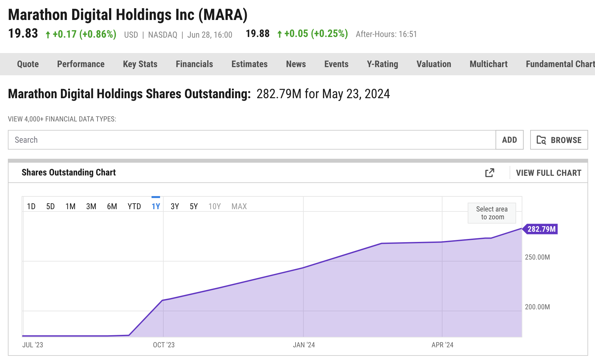Go to the Financials tab
The image size is (595, 364).
(x=194, y=64)
